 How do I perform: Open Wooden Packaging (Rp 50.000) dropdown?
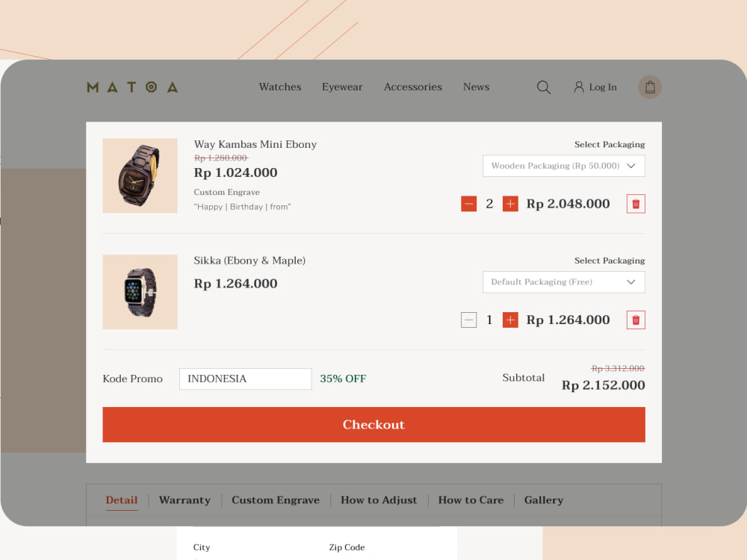pyautogui.click(x=563, y=166)
